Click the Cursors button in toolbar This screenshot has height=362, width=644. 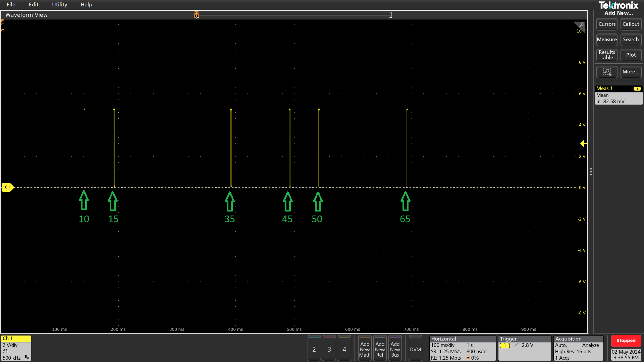tap(607, 24)
